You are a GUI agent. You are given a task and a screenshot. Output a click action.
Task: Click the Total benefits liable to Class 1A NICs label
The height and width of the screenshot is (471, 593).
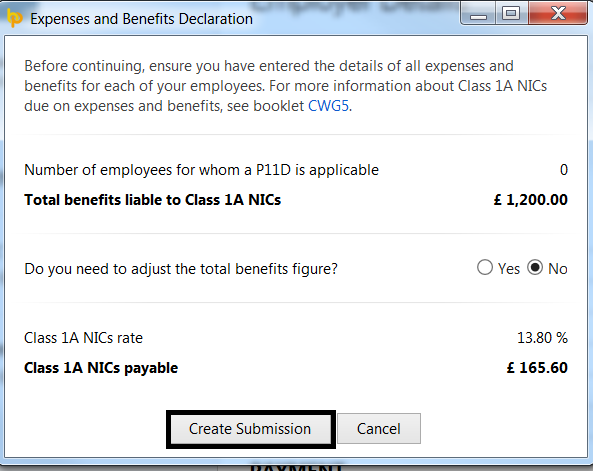(x=152, y=200)
